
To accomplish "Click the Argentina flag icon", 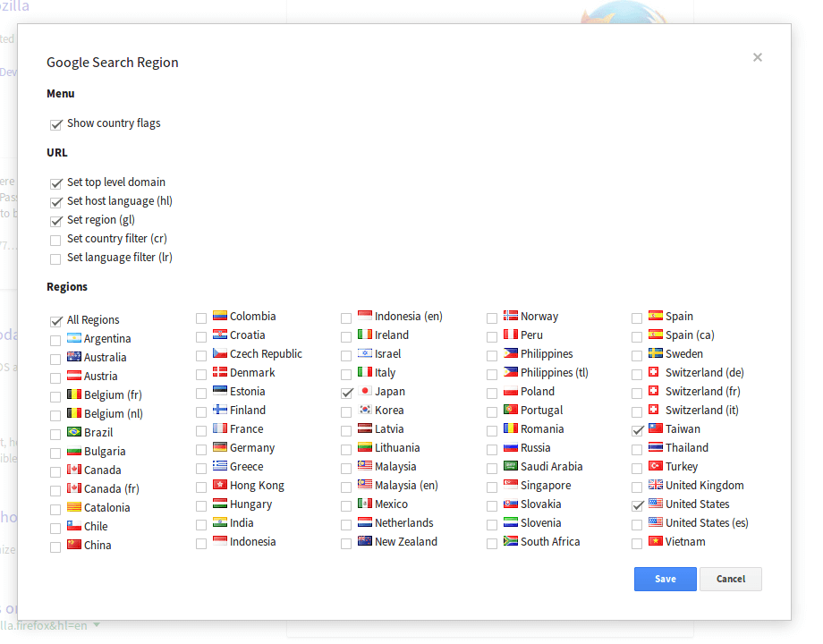I will (74, 338).
